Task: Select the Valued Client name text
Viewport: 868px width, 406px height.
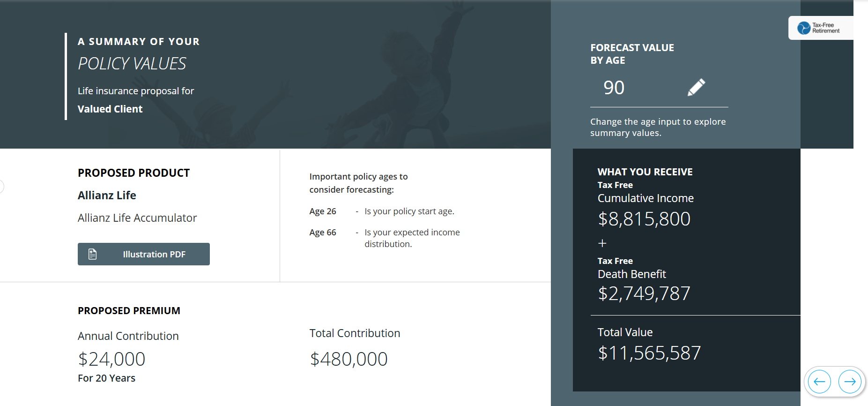Action: [110, 109]
